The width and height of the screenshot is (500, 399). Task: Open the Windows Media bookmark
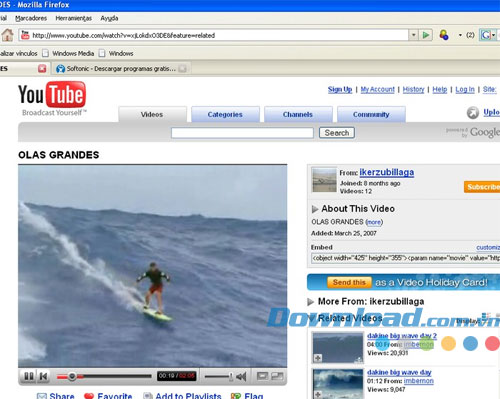point(68,53)
